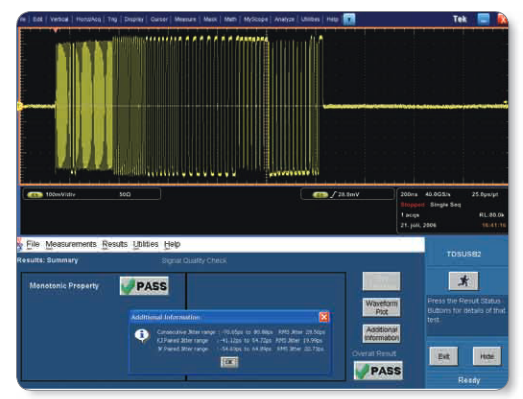523x399 pixels.
Task: Click the Signal Quality Check heading
Action: pos(194,261)
